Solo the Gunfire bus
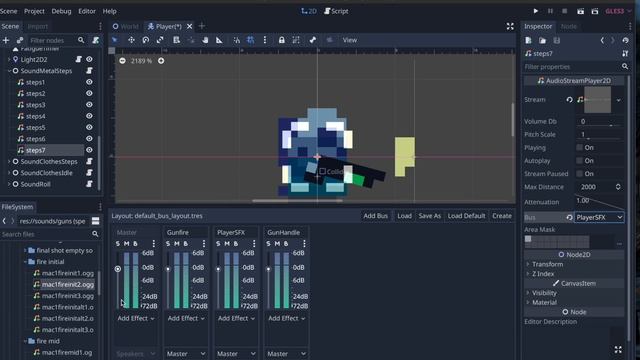 pyautogui.click(x=168, y=244)
